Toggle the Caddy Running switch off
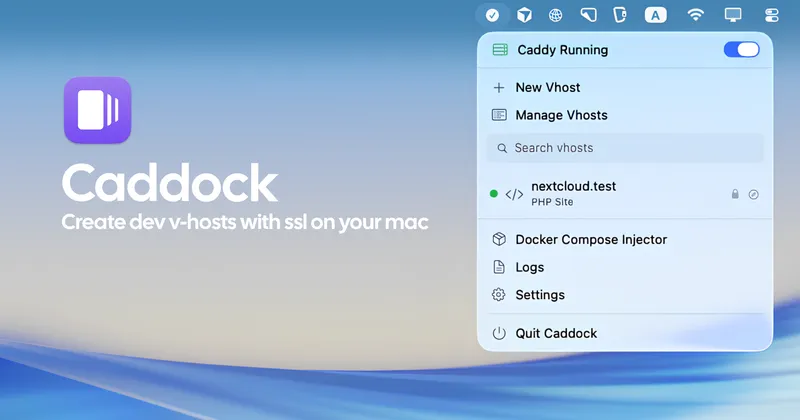The height and width of the screenshot is (420, 800). point(741,50)
